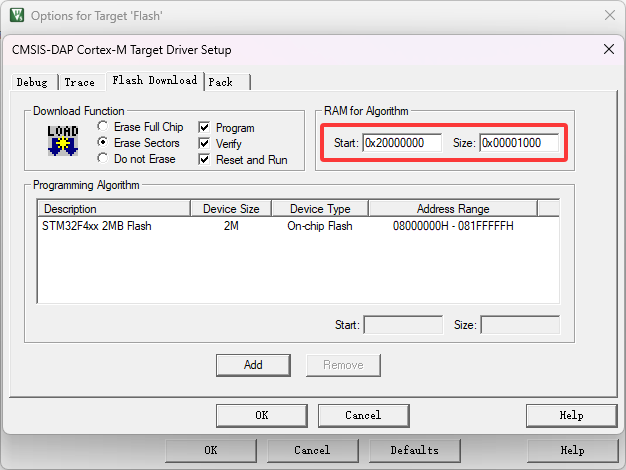This screenshot has height=470, width=626.
Task: Click Help in the Driver Setup dialog
Action: pyautogui.click(x=572, y=416)
